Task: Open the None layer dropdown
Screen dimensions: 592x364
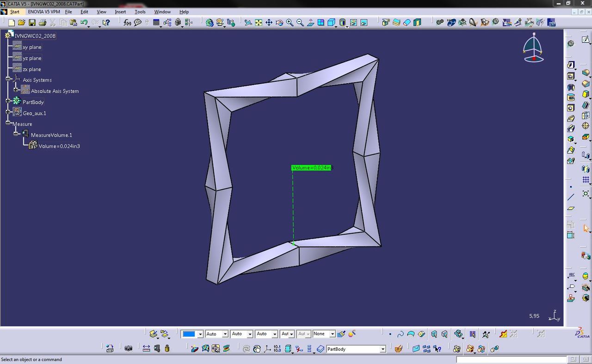Action: 332,334
